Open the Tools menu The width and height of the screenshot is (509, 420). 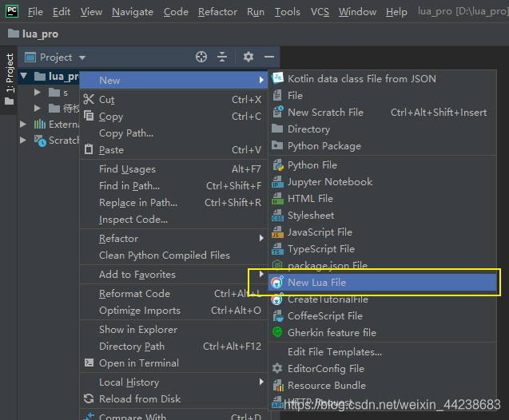tap(288, 12)
